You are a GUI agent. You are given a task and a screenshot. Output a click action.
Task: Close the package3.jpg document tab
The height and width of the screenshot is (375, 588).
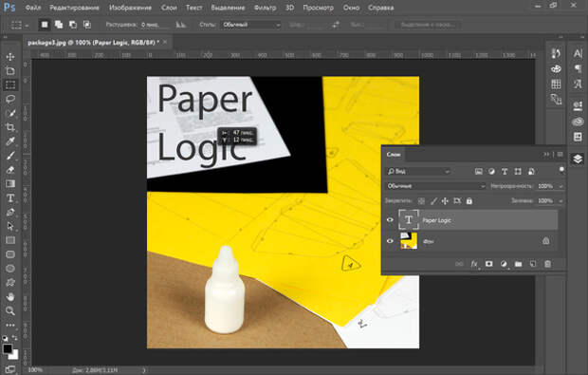tap(165, 42)
